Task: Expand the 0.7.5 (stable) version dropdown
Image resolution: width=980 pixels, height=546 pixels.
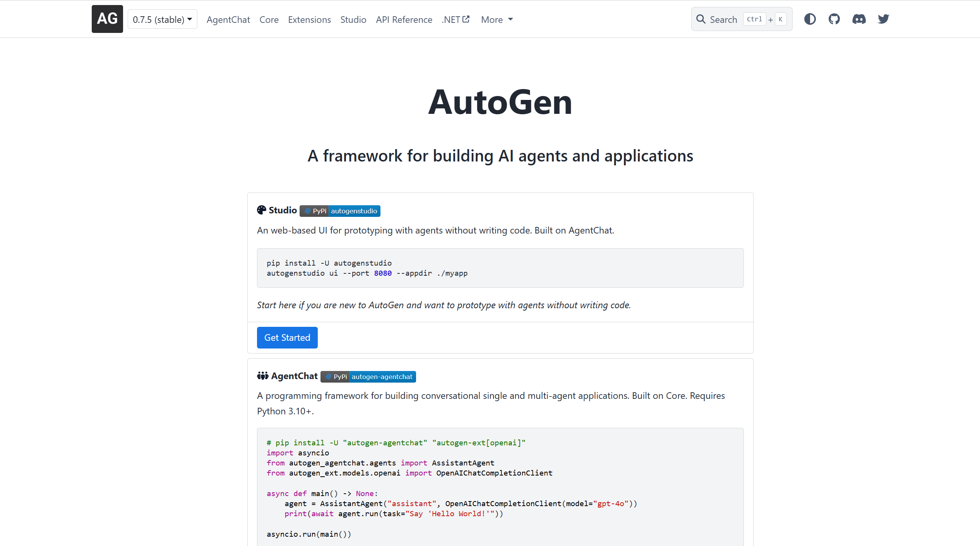Action: [x=162, y=19]
